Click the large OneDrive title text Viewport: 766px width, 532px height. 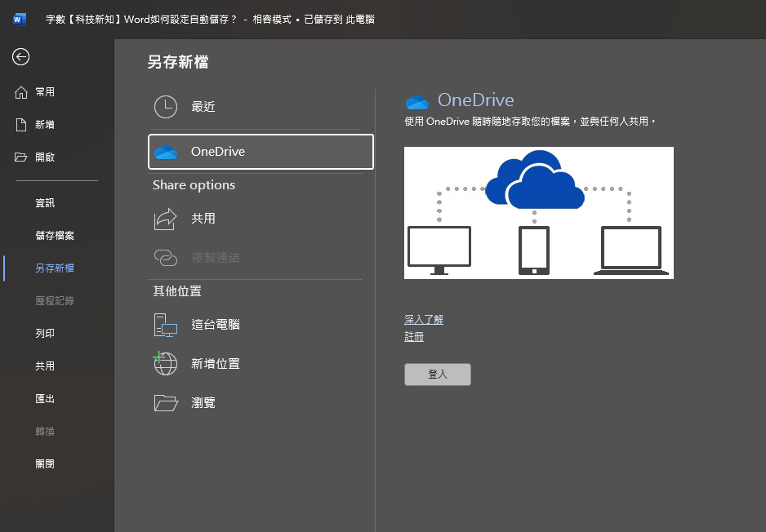click(475, 100)
